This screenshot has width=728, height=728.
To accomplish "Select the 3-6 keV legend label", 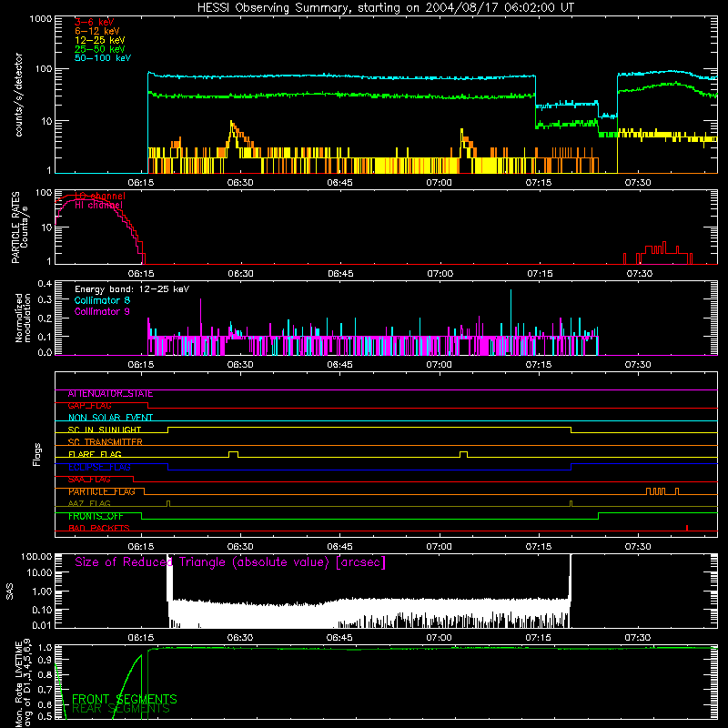I will 95,22.
